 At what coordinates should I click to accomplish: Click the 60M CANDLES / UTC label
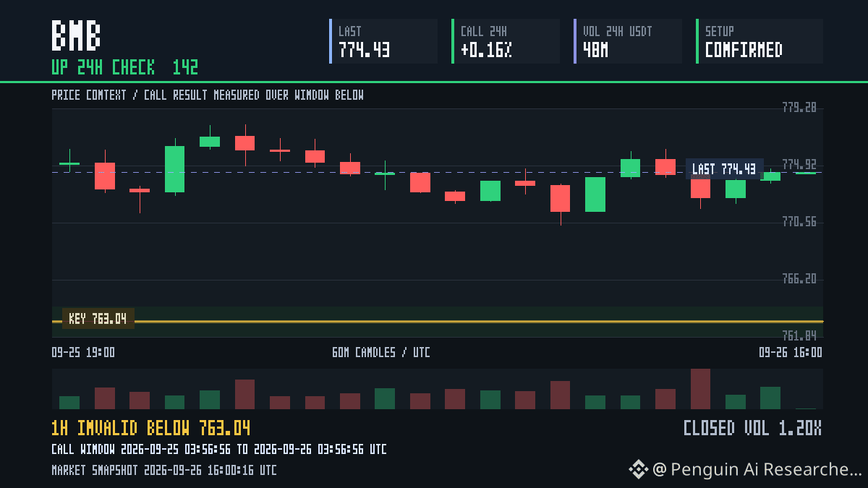tap(381, 353)
